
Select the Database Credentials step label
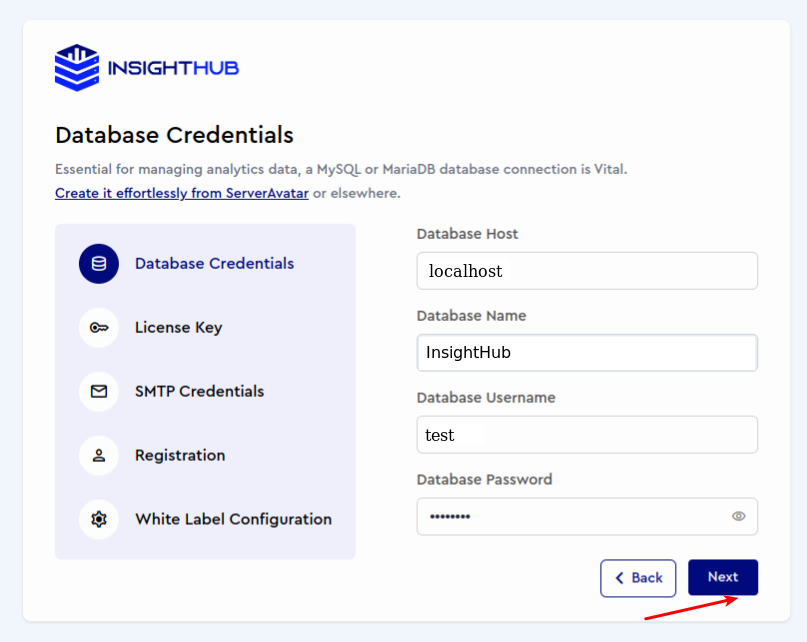point(214,264)
